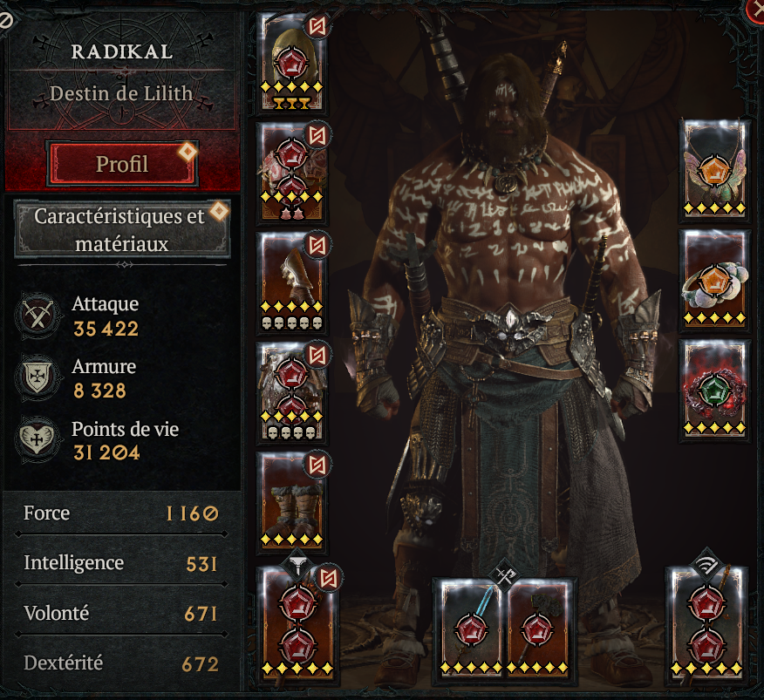Select the helm equipment slot
Image resolution: width=764 pixels, height=700 pixels.
click(291, 64)
